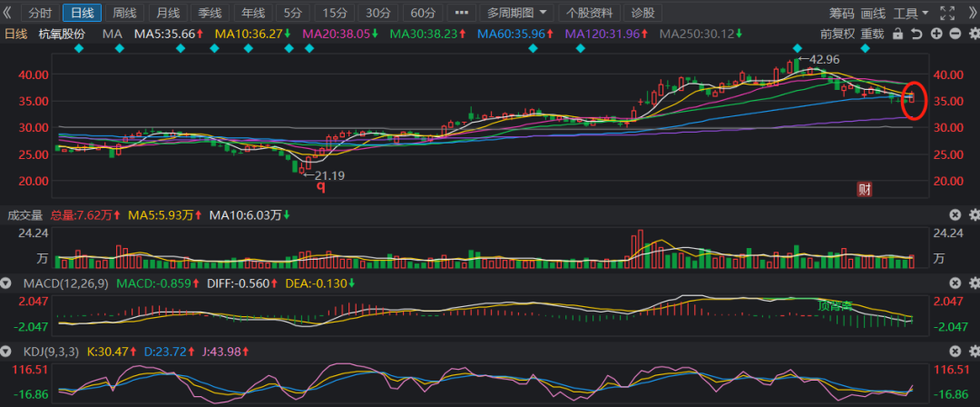Viewport: 980px width, 407px height.
Task: Toggle 前复权 price adjustment mode
Action: coord(838,34)
